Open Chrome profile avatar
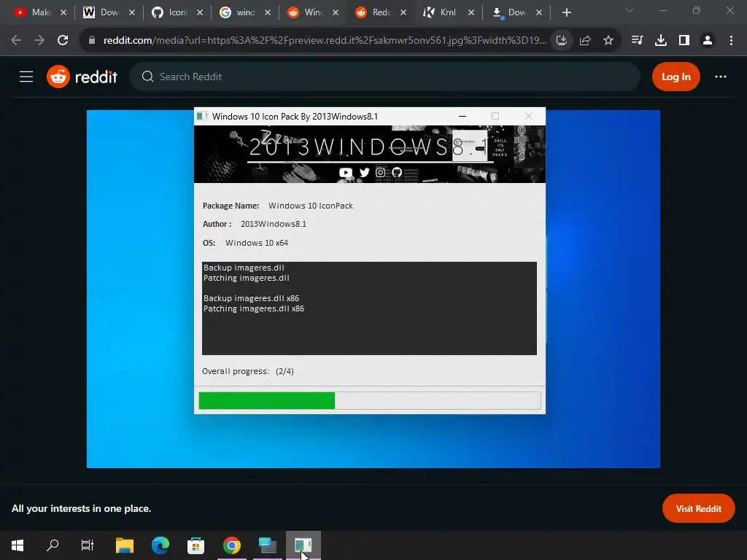The width and height of the screenshot is (747, 560). (x=708, y=41)
